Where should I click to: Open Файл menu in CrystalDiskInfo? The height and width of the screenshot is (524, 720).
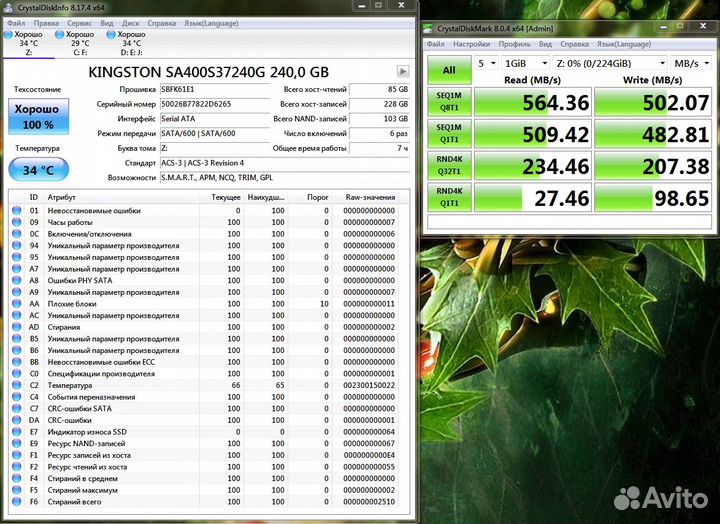[16, 23]
